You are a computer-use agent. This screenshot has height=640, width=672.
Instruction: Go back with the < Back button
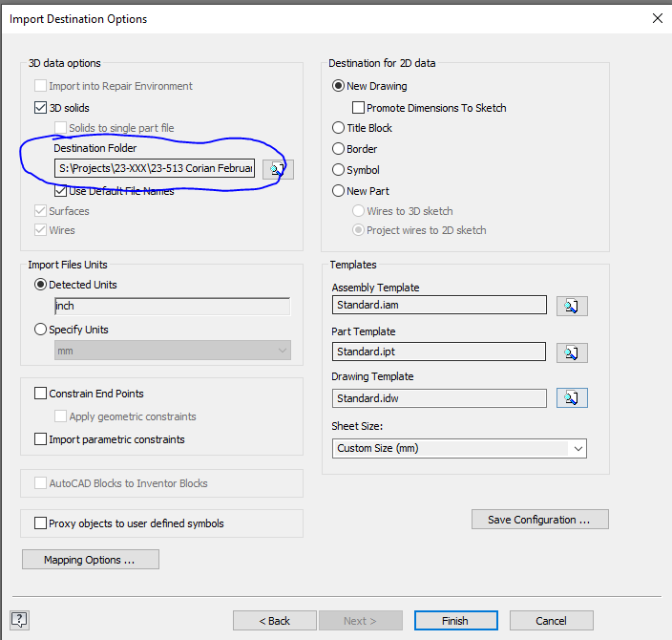[x=275, y=620]
